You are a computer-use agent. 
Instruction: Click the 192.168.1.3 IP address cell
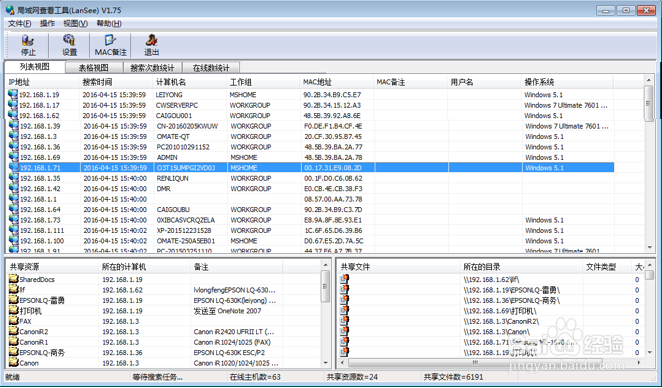(x=38, y=136)
